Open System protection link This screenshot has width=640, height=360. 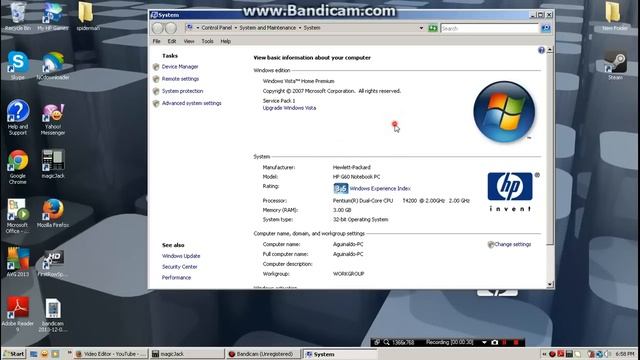(x=182, y=91)
